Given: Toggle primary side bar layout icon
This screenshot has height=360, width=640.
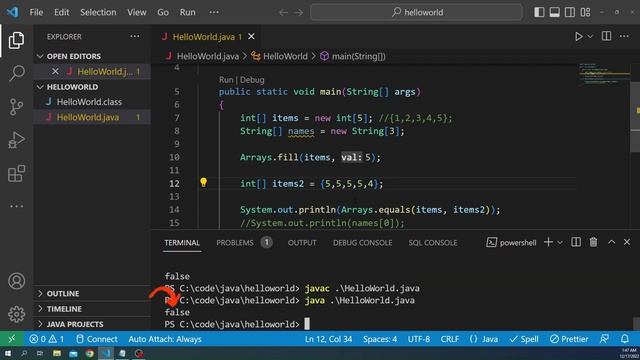Looking at the screenshot, I should 539,12.
